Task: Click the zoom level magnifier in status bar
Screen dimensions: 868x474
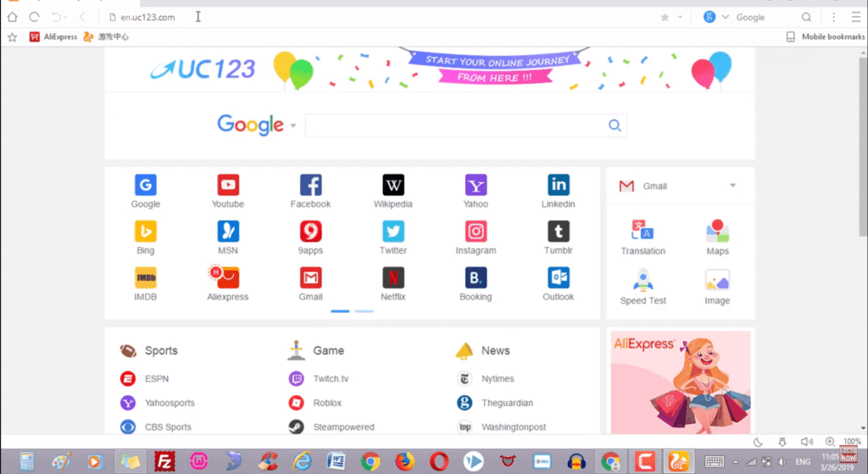Action: coord(830,442)
